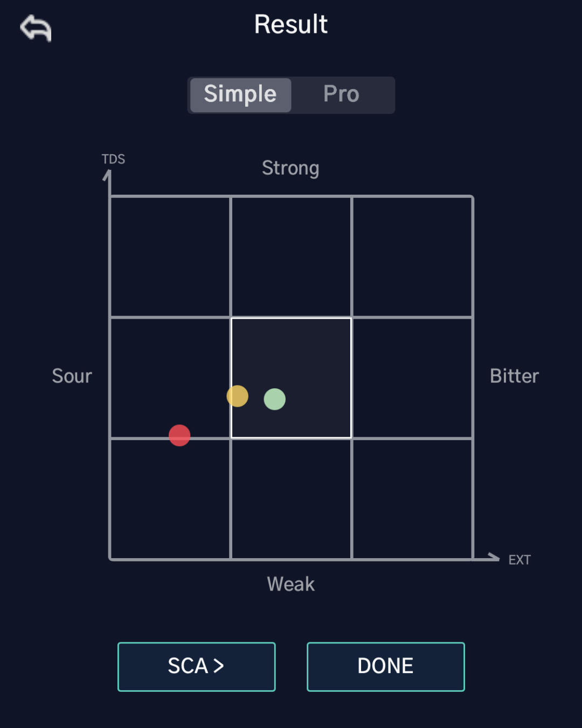Image resolution: width=582 pixels, height=728 pixels.
Task: Select the green dot on the chart
Action: coord(275,399)
